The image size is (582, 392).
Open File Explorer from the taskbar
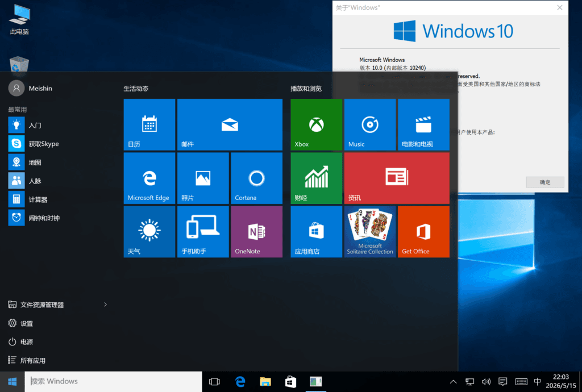point(265,382)
